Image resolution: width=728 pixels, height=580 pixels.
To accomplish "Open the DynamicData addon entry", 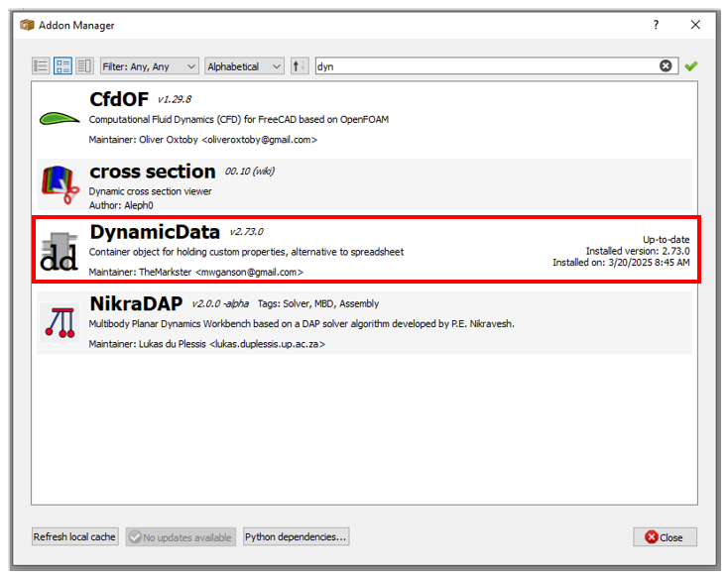I will point(364,251).
